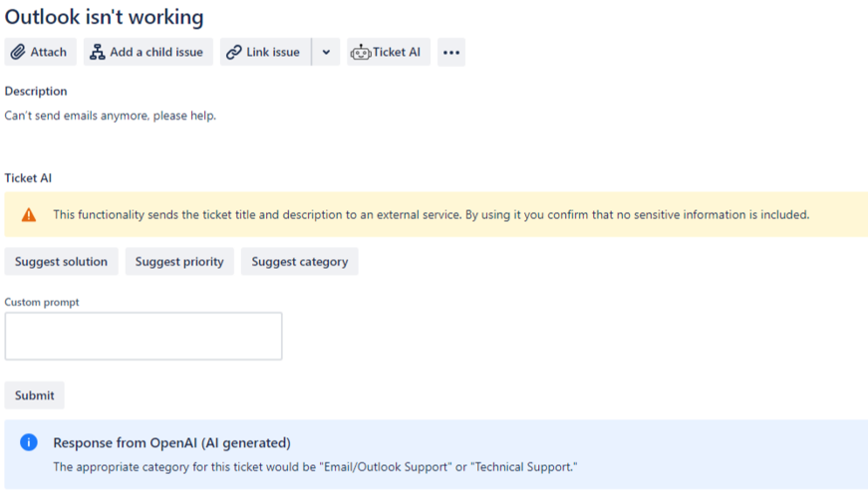Viewport: 868px width, 494px height.
Task: Click the orange warning triangle icon
Action: [29, 214]
